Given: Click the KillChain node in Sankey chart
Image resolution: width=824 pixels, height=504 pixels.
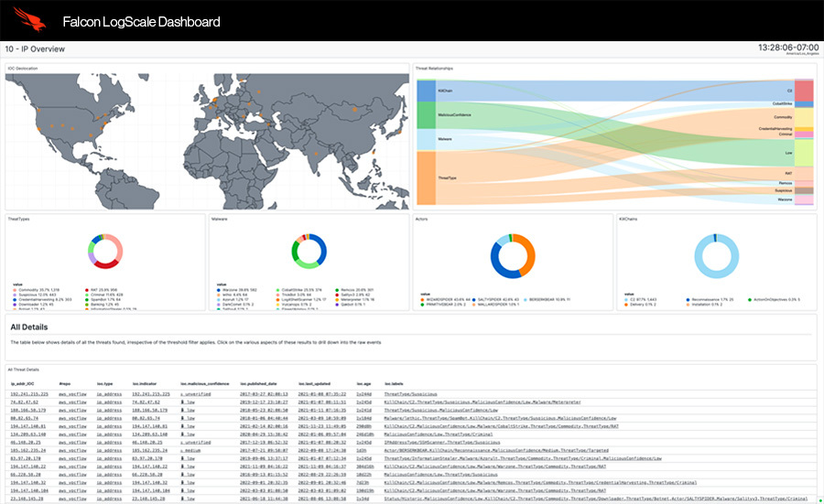Looking at the screenshot, I should (426, 91).
